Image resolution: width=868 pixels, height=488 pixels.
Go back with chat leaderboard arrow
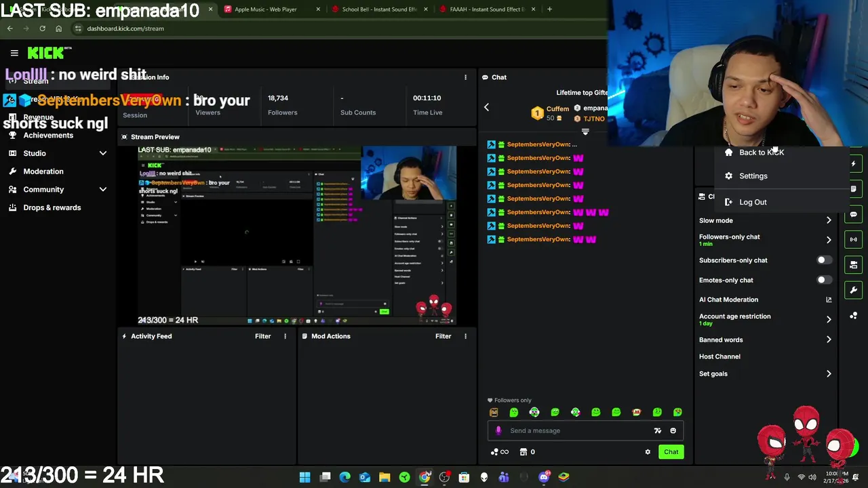click(486, 107)
